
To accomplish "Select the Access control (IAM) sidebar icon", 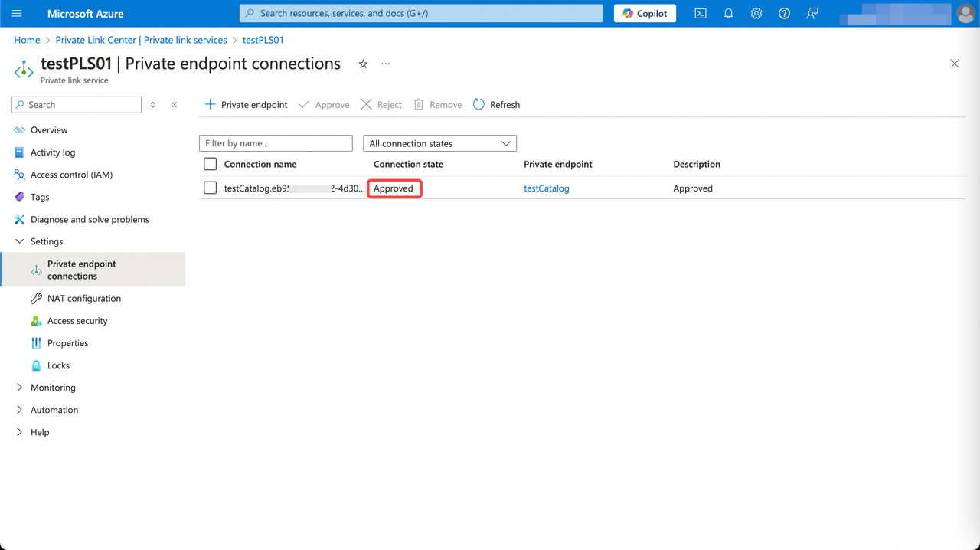I will coord(18,175).
